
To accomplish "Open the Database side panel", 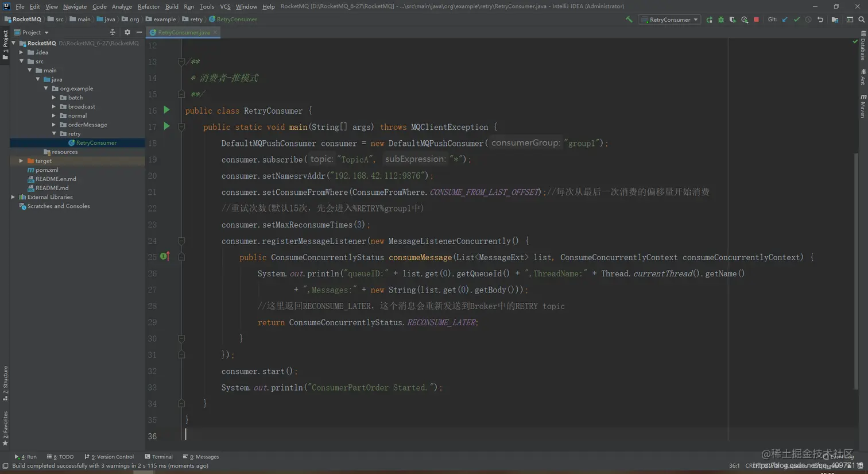I will pyautogui.click(x=863, y=46).
